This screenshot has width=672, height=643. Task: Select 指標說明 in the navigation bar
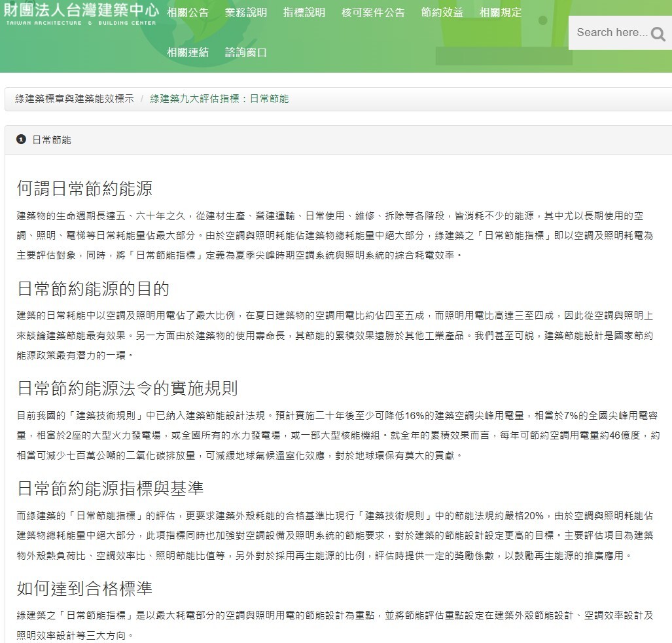pos(304,12)
